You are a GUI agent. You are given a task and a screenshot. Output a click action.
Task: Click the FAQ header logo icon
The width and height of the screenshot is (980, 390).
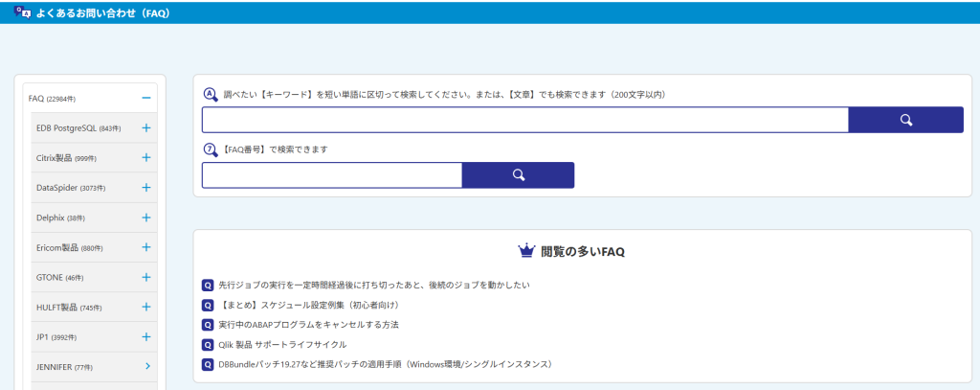[23, 12]
